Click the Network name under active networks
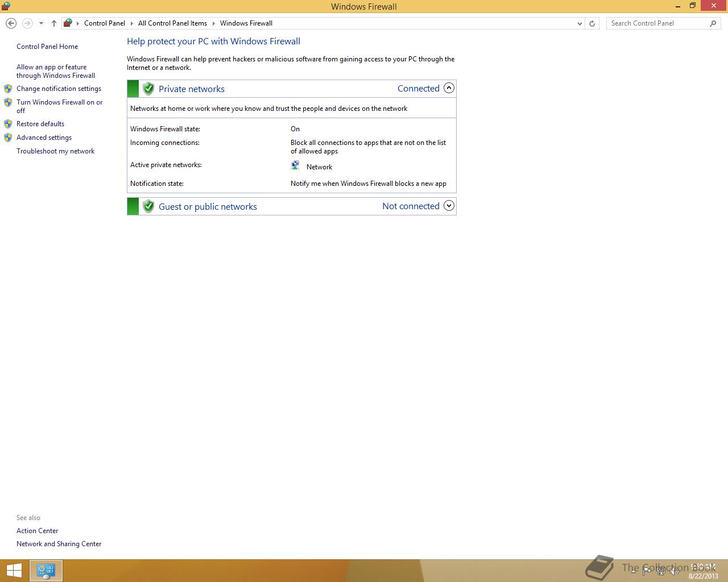Image resolution: width=728 pixels, height=582 pixels. (x=319, y=167)
